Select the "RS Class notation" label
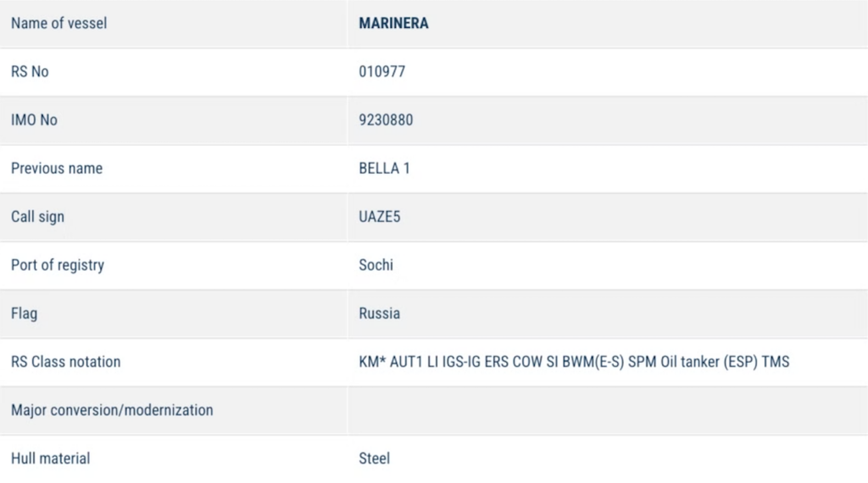Image resolution: width=868 pixels, height=483 pixels. click(x=65, y=362)
